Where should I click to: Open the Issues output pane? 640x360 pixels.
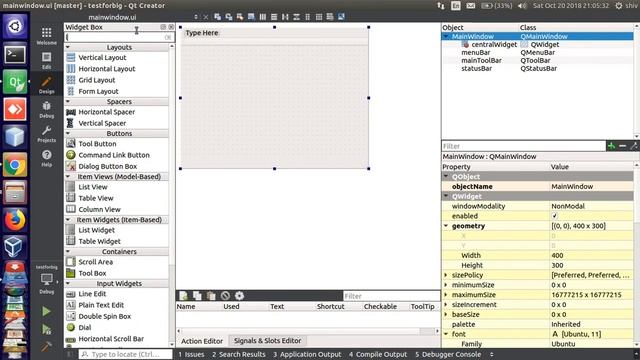tap(191, 354)
